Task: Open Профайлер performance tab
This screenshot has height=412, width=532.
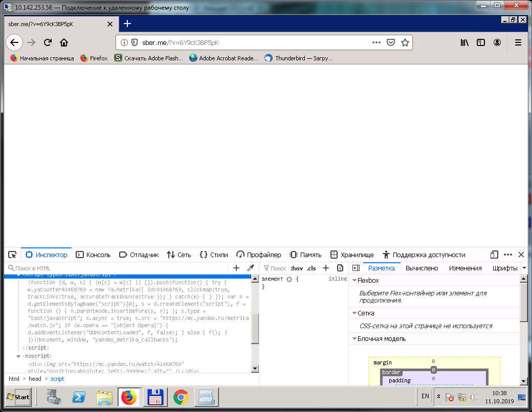Action: pos(259,255)
